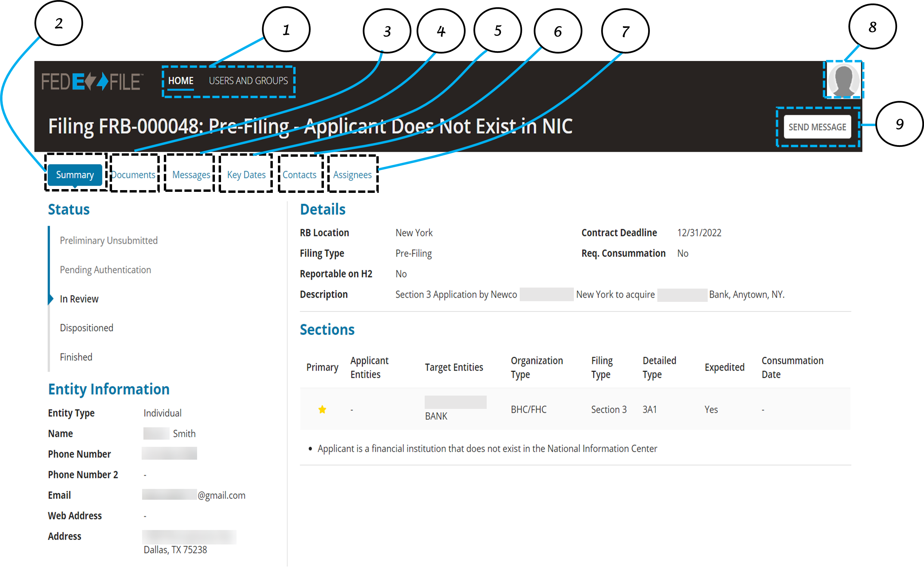Click the Filing Type value Pre-Filing
This screenshot has height=584, width=924.
(x=414, y=253)
